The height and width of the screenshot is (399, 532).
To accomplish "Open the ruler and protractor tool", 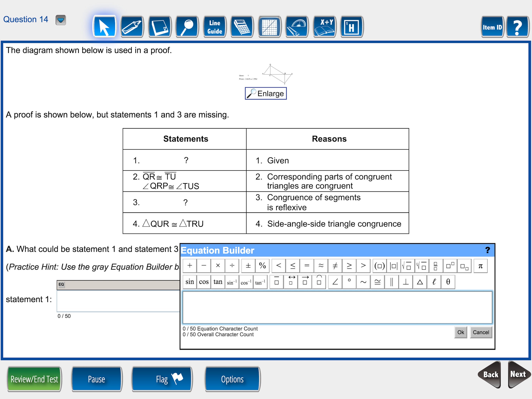I will click(x=297, y=26).
